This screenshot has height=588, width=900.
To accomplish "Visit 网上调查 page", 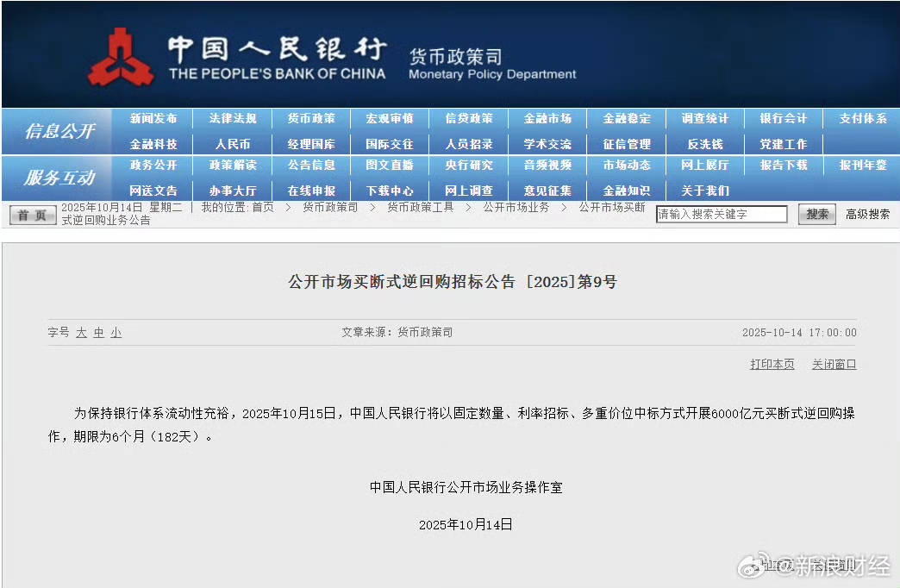I will tap(469, 191).
